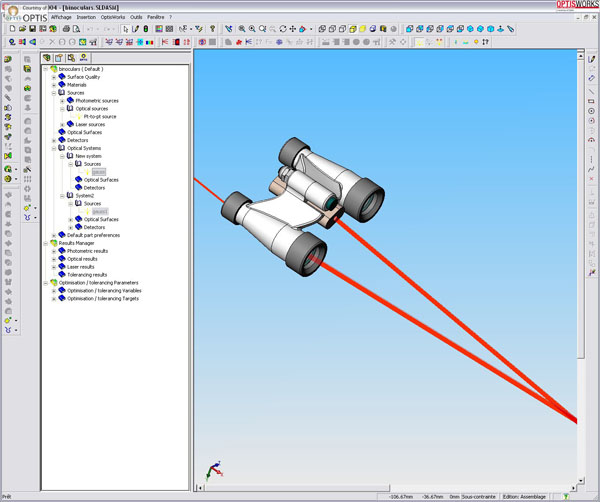This screenshot has height=502, width=600.
Task: Click the status bar question mark help icon
Action: 566,497
